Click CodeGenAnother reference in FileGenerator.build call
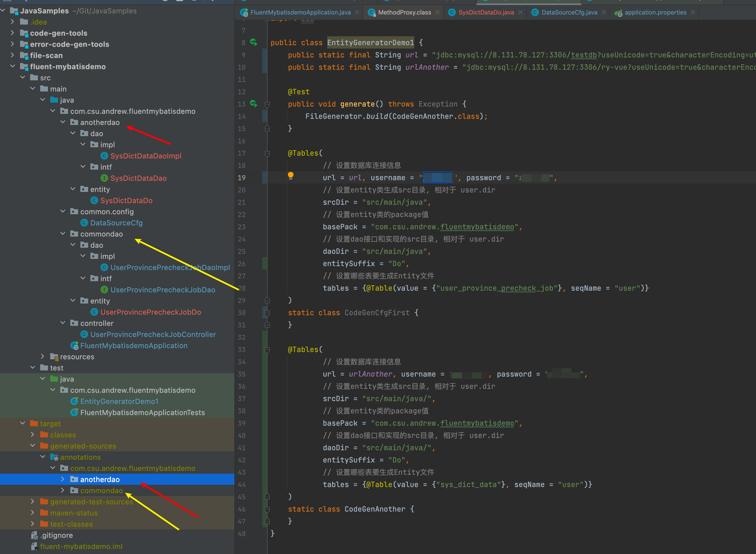The image size is (756, 554). pyautogui.click(x=423, y=116)
